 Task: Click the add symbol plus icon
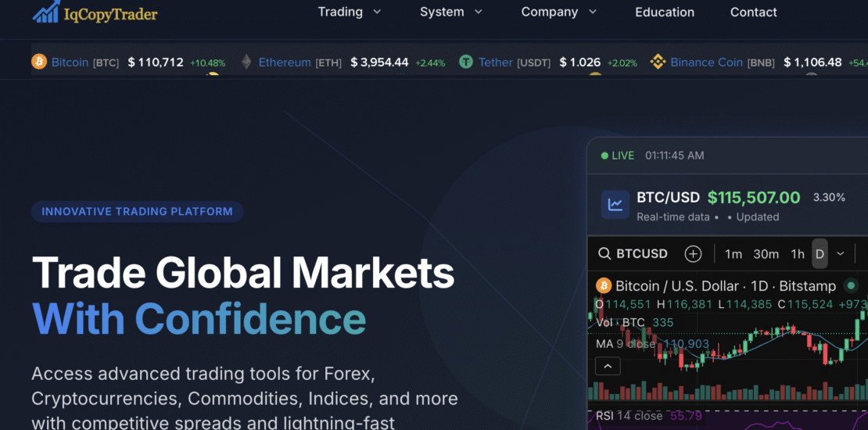point(693,254)
